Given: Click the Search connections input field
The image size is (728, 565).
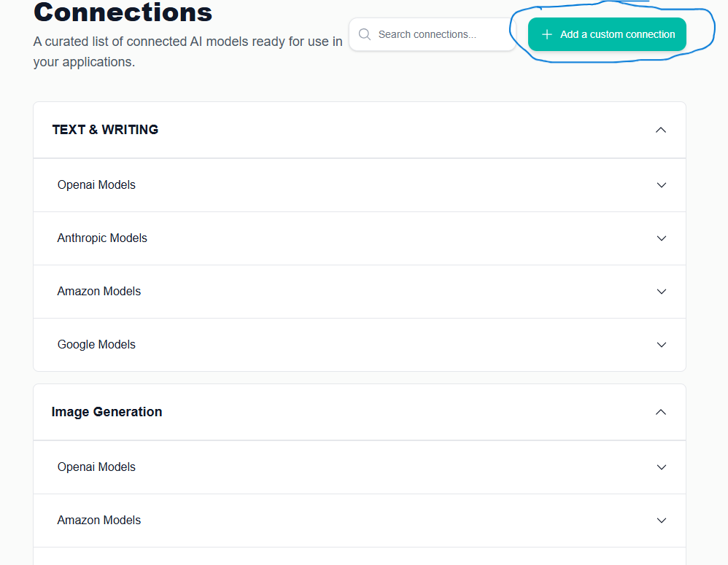Looking at the screenshot, I should pyautogui.click(x=433, y=34).
